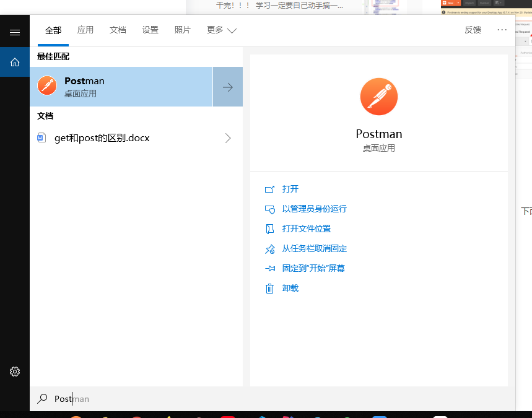Expand Postman result with the arrow button
Screen dimensions: 532x418
pyautogui.click(x=228, y=87)
